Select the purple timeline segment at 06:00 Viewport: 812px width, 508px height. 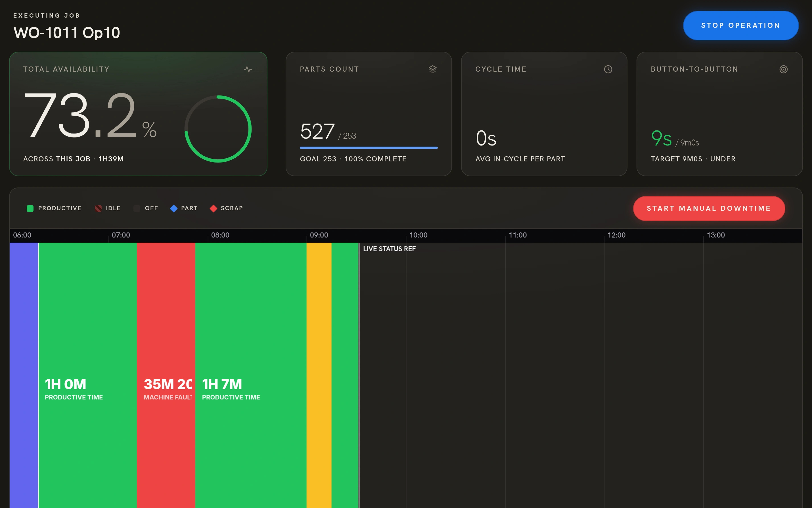pos(24,375)
